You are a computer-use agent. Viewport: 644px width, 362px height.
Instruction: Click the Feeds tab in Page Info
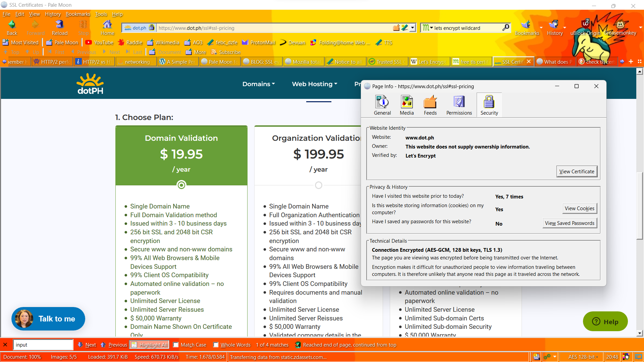429,105
